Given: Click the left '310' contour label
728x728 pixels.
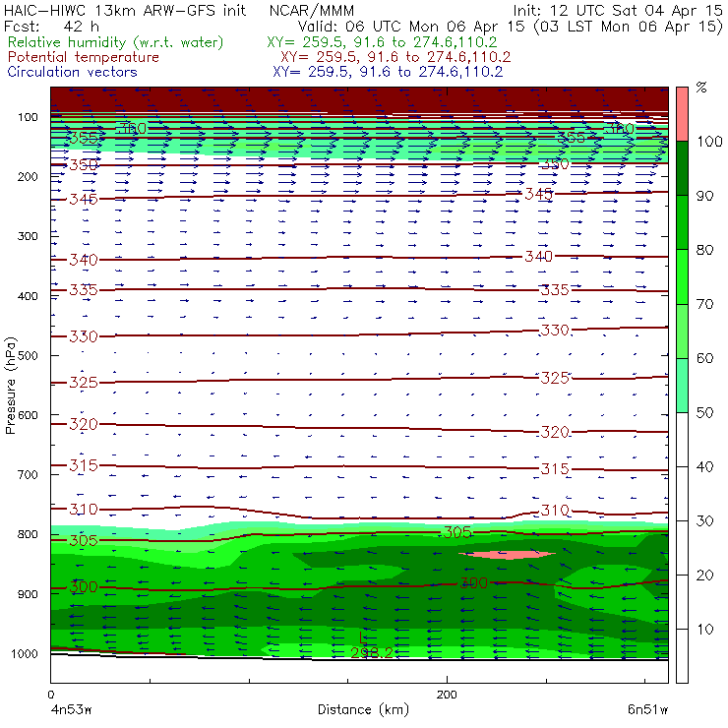Looking at the screenshot, I should point(84,510).
